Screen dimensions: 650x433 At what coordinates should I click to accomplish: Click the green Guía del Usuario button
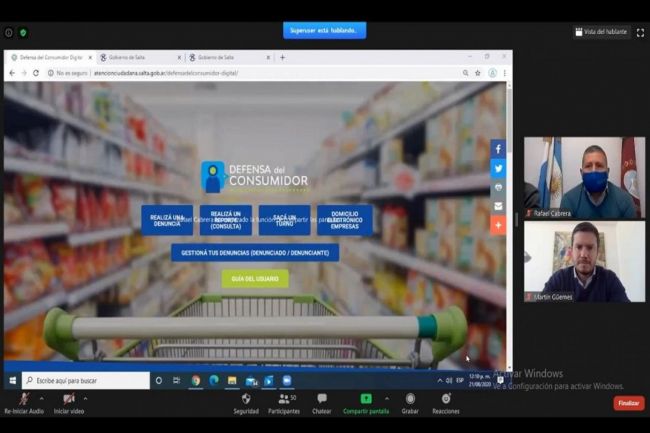pos(255,278)
